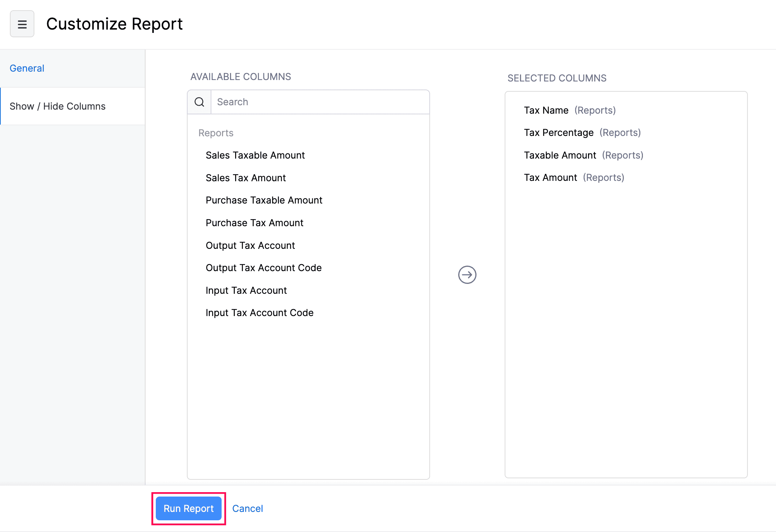The height and width of the screenshot is (532, 776).
Task: Switch to the General tab
Action: coord(27,68)
